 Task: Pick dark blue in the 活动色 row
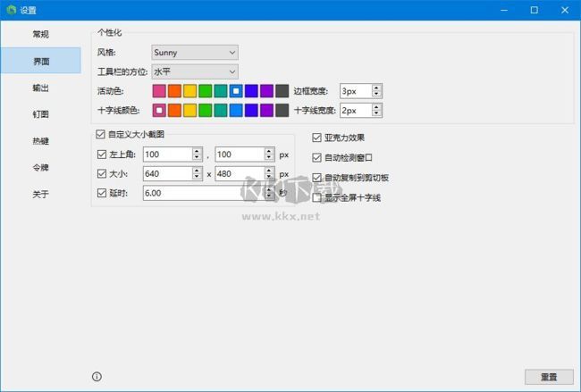pyautogui.click(x=251, y=91)
